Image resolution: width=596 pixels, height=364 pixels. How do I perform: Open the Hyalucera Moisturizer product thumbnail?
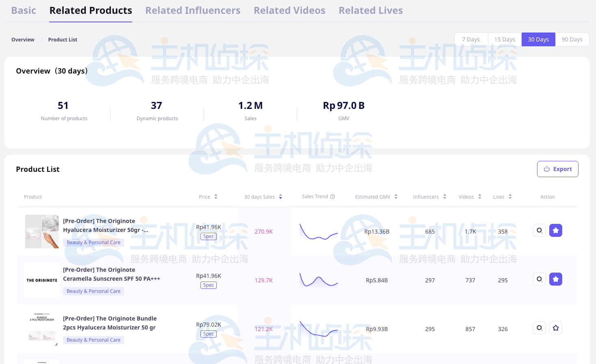coord(42,232)
